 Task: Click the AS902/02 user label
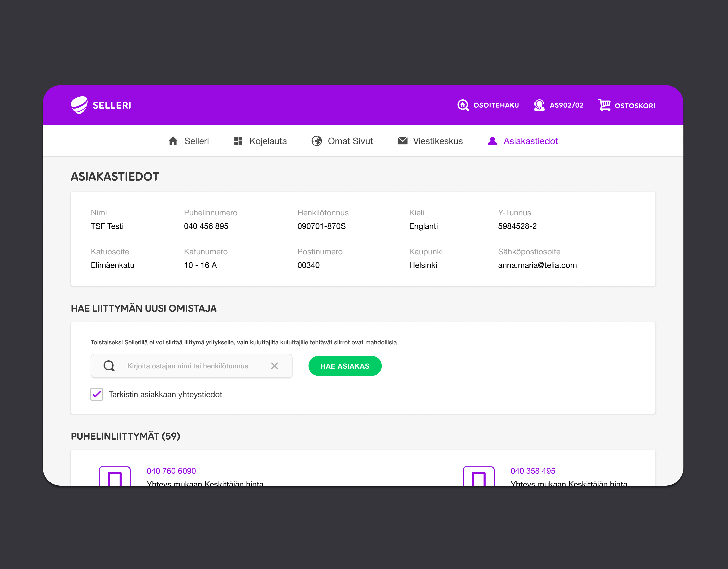[567, 105]
